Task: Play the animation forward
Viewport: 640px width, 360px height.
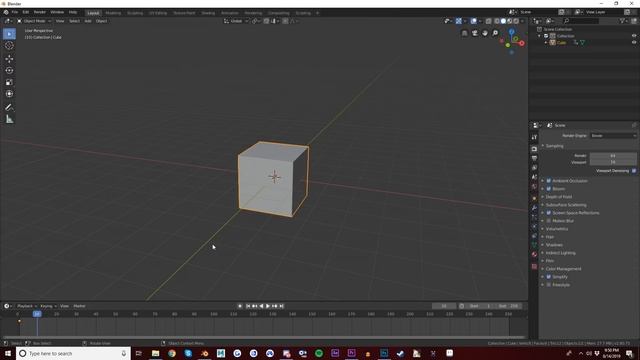Action: tap(268, 306)
